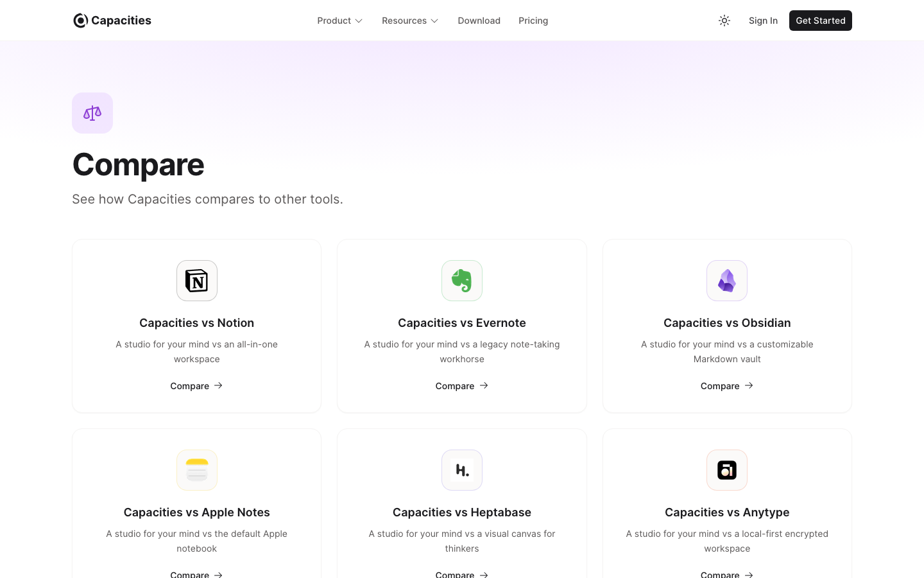Open the Pricing page
The width and height of the screenshot is (924, 578).
click(x=533, y=21)
